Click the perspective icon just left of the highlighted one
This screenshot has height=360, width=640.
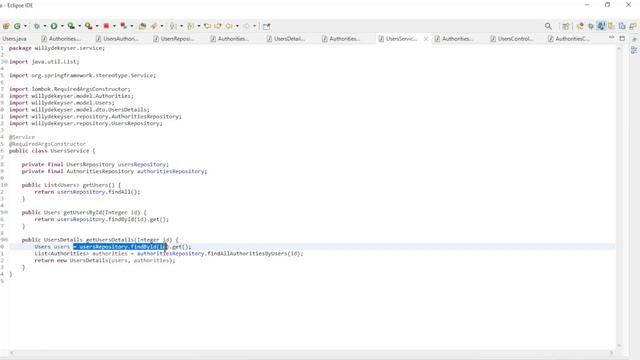[591, 26]
